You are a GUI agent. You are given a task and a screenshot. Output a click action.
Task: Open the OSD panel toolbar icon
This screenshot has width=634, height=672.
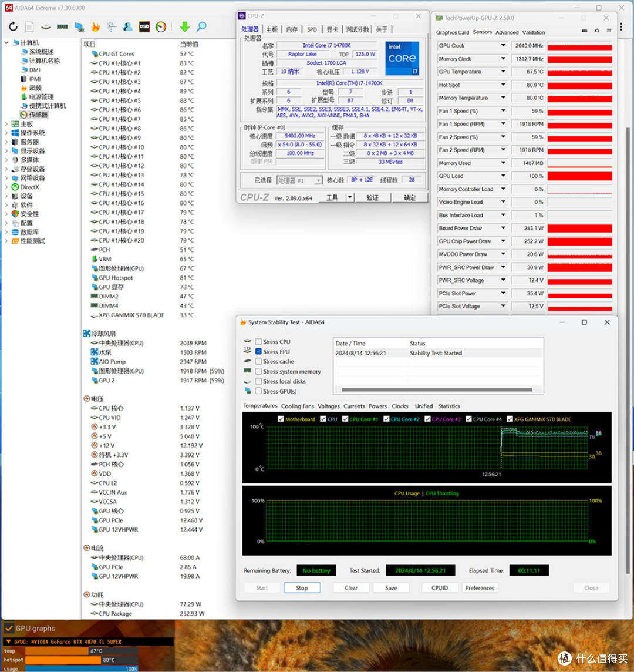tap(144, 26)
